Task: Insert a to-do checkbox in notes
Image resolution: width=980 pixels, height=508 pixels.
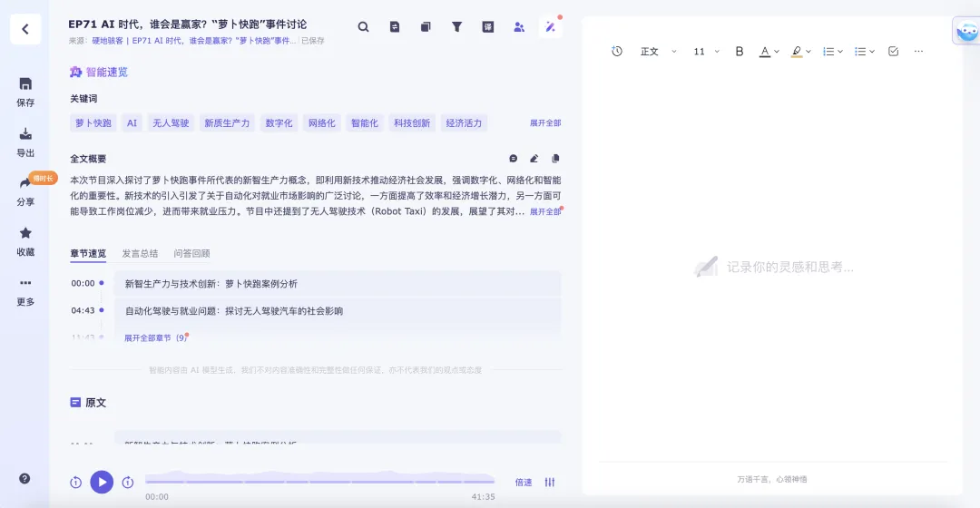Action: (x=893, y=51)
